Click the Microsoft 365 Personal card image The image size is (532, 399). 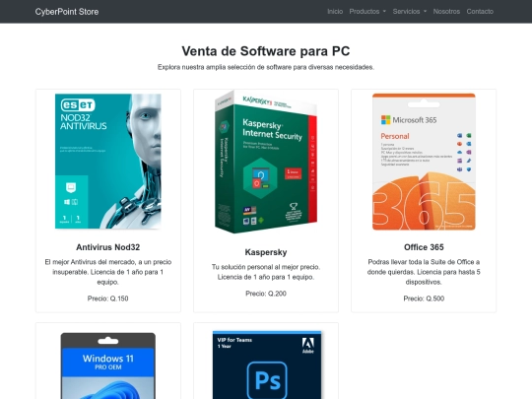click(x=424, y=162)
